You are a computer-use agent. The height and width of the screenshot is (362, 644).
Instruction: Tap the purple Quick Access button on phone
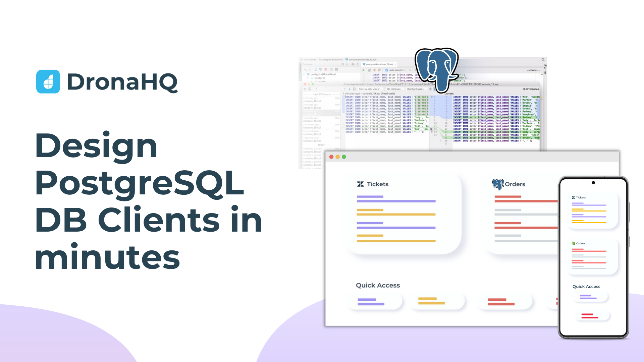[591, 297]
